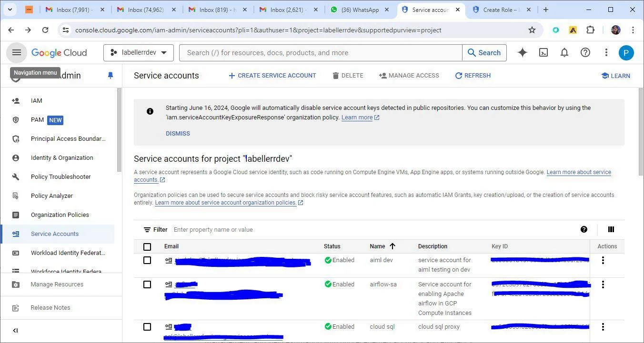
Task: Check the aiml dev service account row
Action: (147, 260)
